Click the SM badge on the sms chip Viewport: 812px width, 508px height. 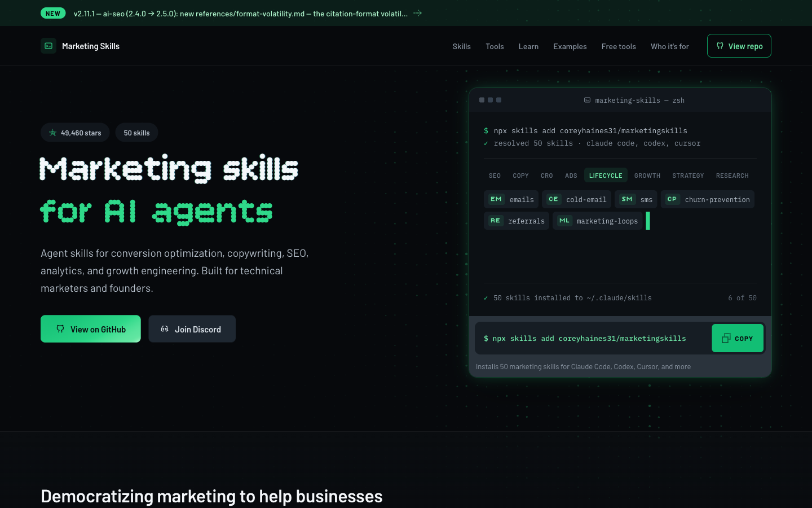627,199
